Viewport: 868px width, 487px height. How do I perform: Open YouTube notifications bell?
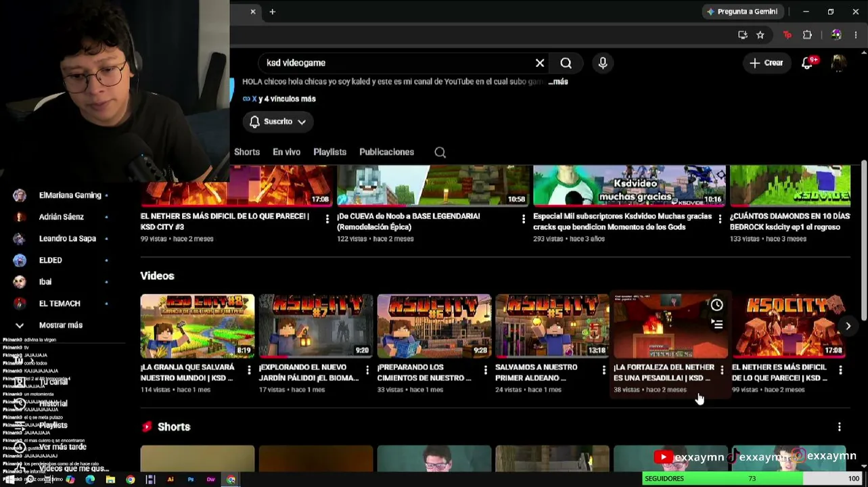pos(807,63)
